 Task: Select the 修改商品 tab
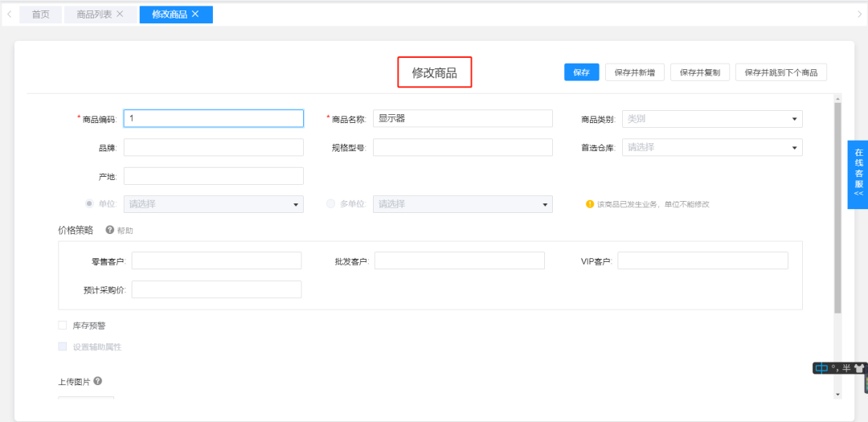(x=170, y=14)
